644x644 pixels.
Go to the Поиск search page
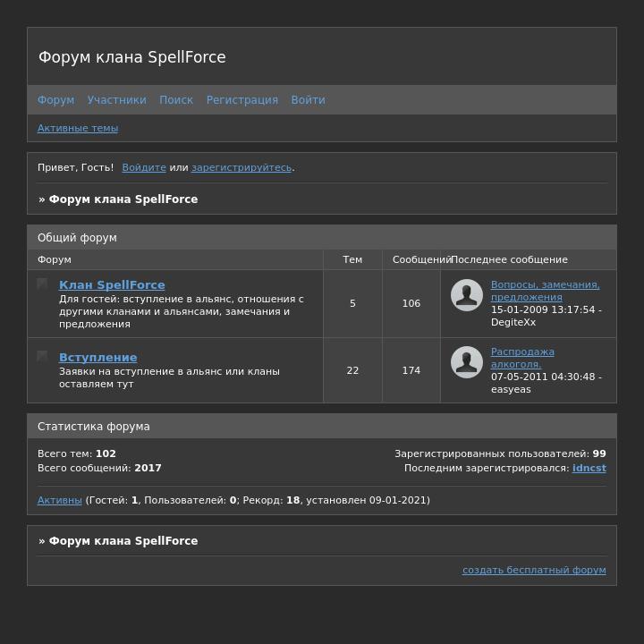(176, 100)
